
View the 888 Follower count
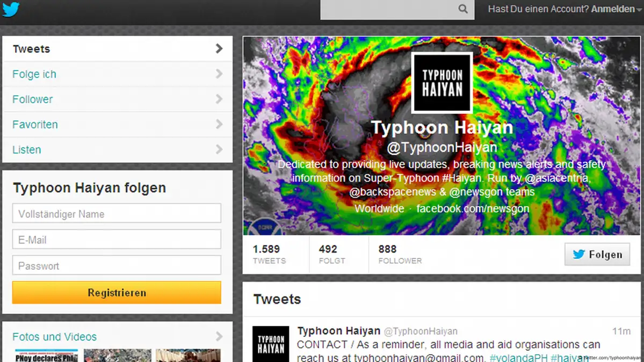[x=400, y=255]
